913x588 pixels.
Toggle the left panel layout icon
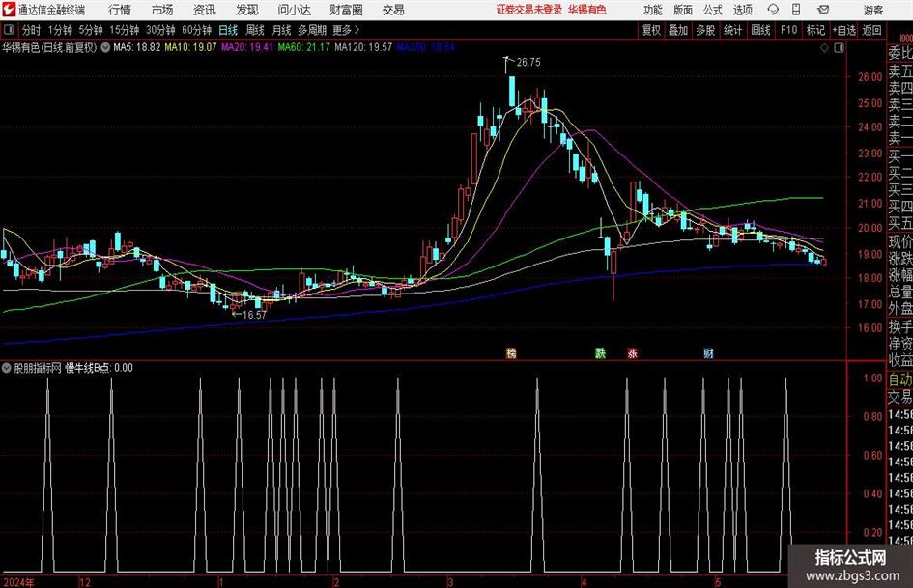[9, 30]
